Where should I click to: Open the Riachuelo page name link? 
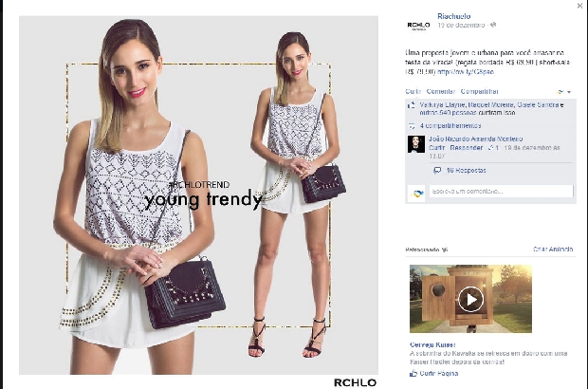point(453,16)
